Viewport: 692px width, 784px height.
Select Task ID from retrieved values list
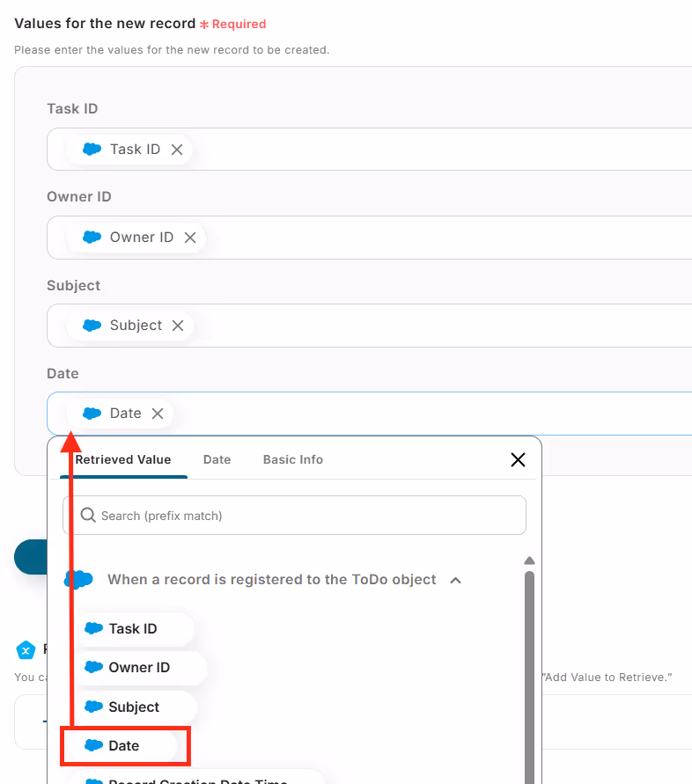point(133,628)
